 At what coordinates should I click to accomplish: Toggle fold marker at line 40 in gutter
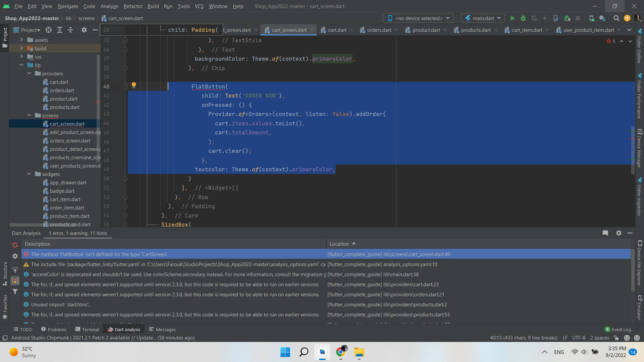[x=125, y=86]
